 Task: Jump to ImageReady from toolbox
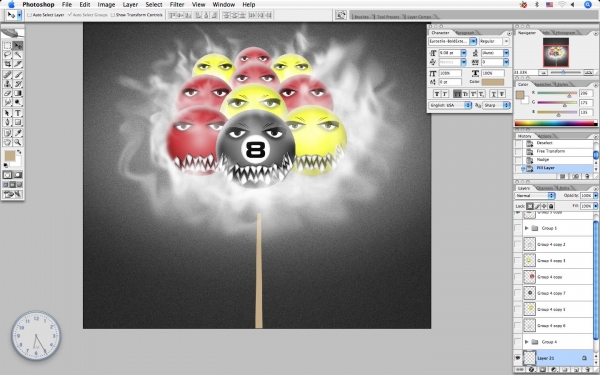13,195
